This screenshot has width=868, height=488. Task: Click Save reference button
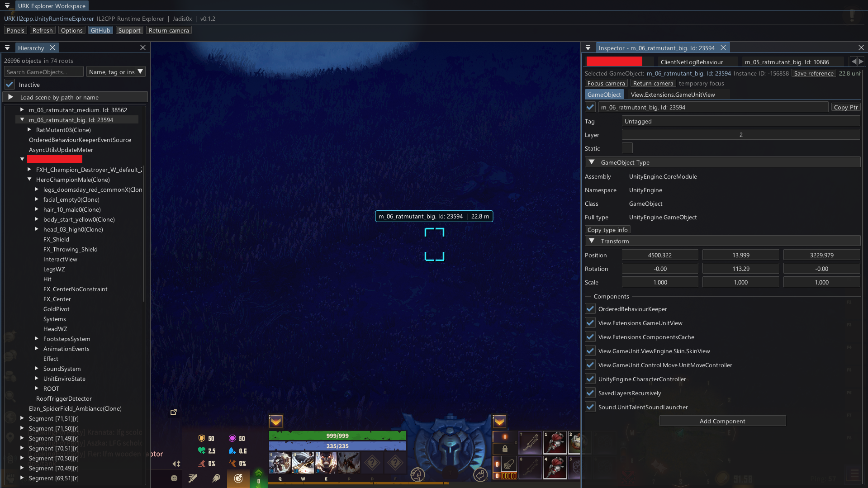814,73
